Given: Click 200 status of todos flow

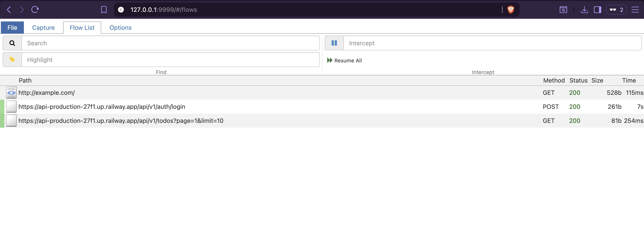Looking at the screenshot, I should pos(575,120).
